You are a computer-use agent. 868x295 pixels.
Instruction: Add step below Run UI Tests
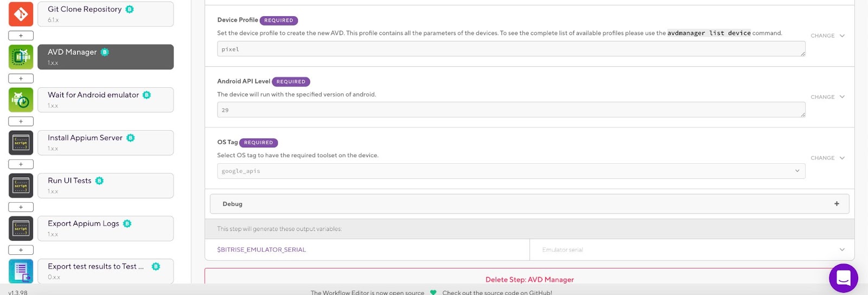(x=21, y=207)
